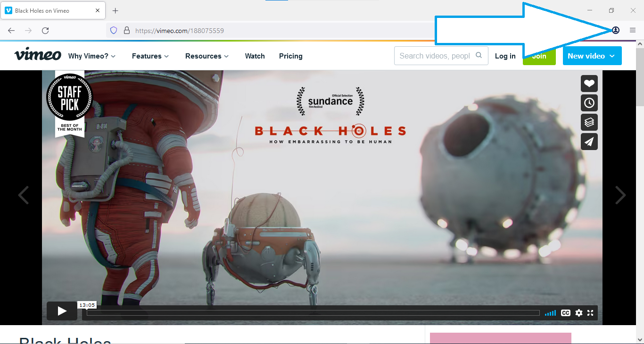The image size is (644, 344).
Task: Click the scrollbar up arrow
Action: tap(640, 44)
